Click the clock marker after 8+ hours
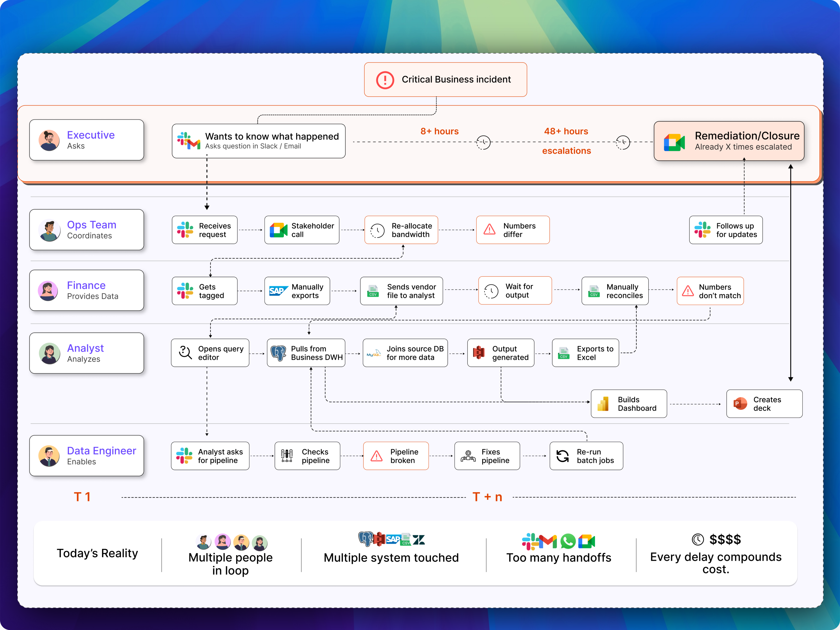The image size is (840, 630). click(x=483, y=142)
